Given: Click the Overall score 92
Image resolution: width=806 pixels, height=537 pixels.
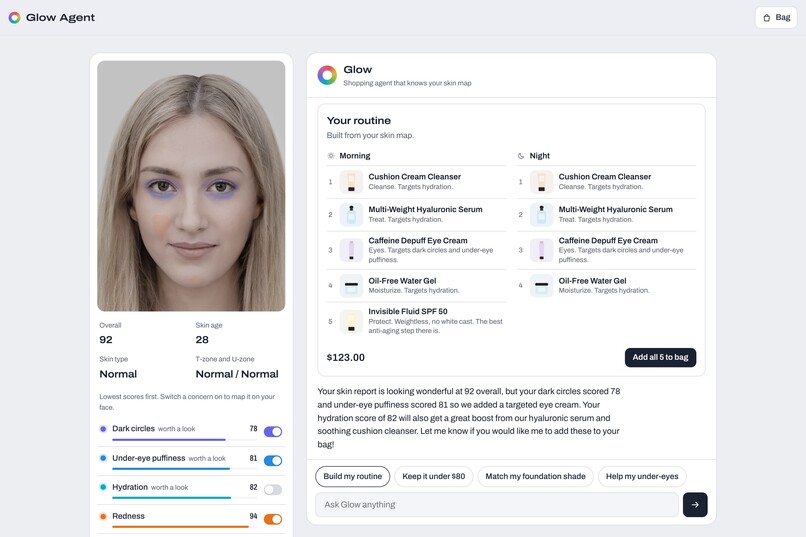Looking at the screenshot, I should 106,340.
